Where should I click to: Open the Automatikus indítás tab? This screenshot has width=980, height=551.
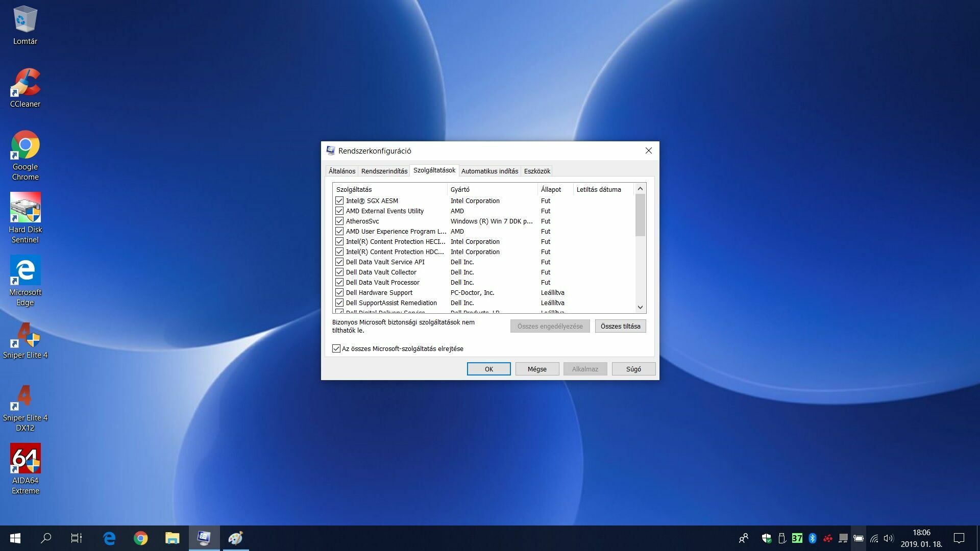coord(489,171)
